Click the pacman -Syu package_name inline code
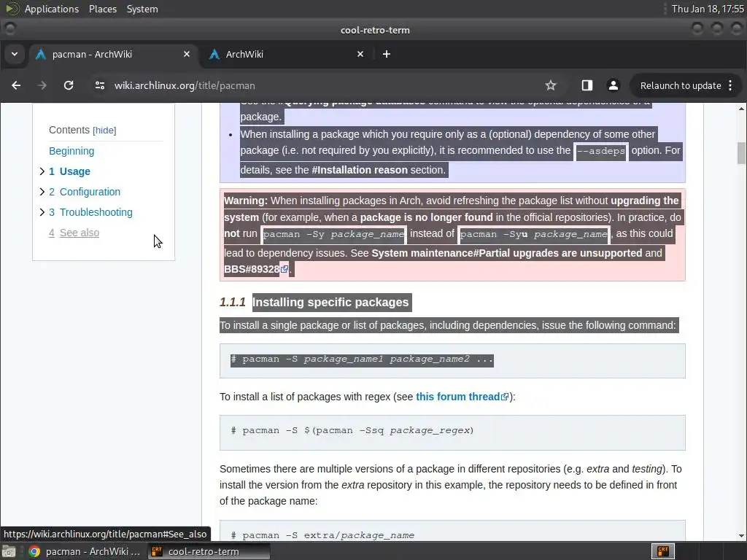 (533, 234)
